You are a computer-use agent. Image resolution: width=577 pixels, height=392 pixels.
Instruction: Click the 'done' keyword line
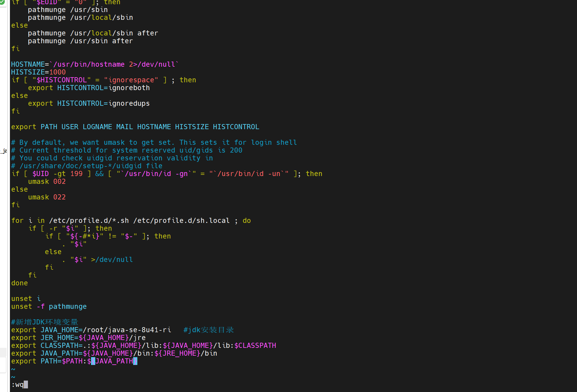[20, 283]
